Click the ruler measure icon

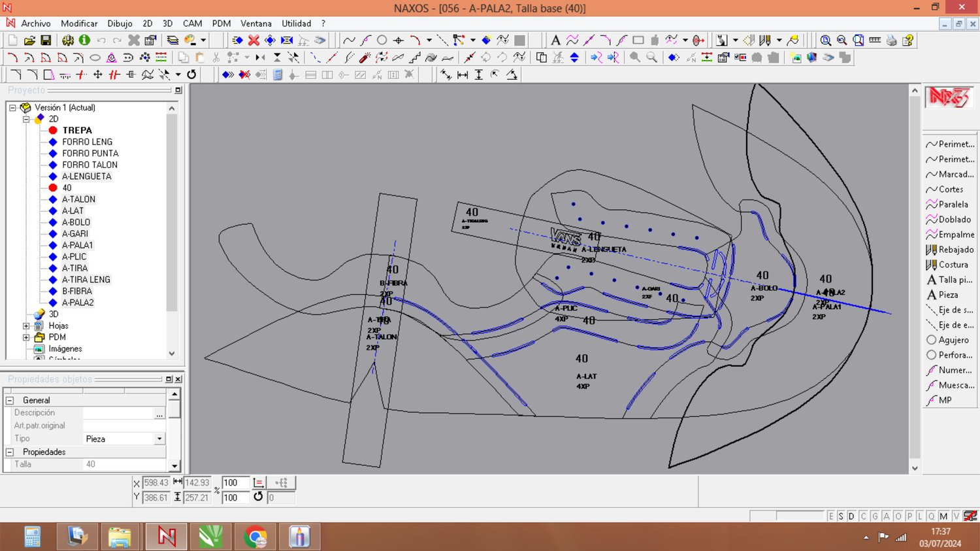click(875, 41)
